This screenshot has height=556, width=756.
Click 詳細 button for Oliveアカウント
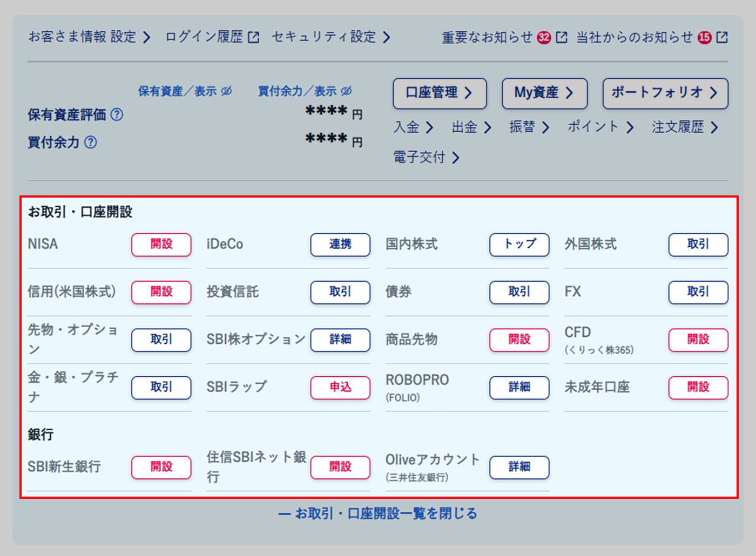point(519,467)
